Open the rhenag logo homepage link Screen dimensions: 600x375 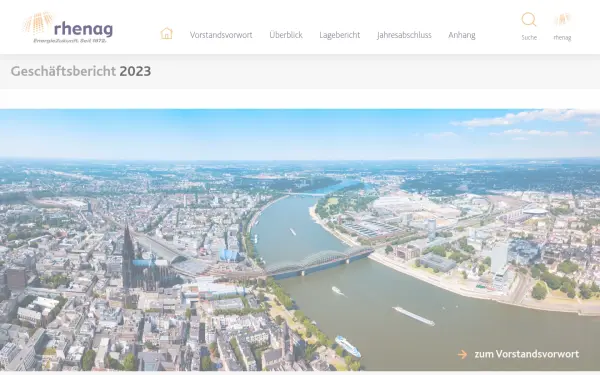(x=68, y=27)
